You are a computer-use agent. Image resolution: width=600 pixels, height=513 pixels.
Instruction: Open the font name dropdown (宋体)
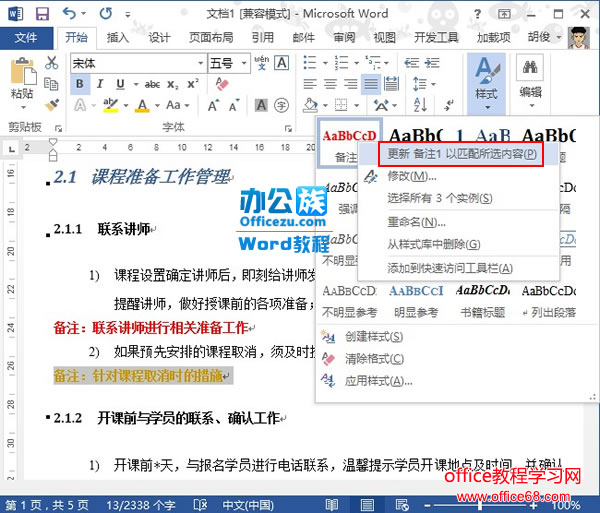(201, 63)
